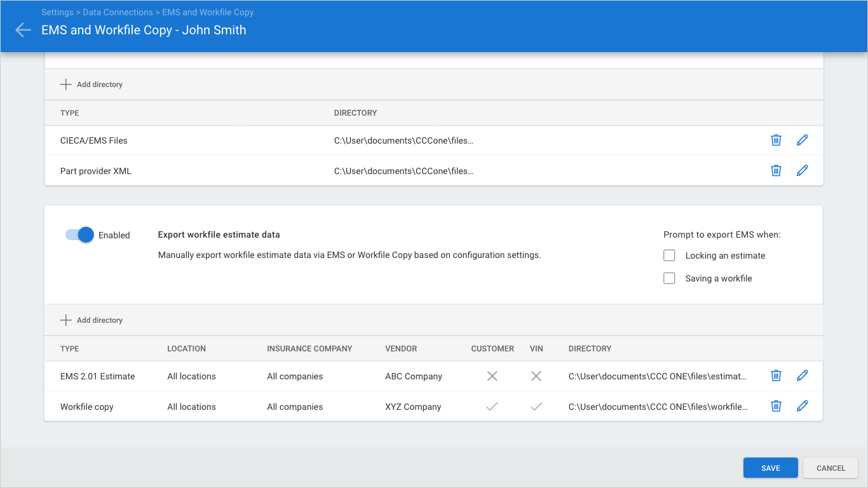Edit the Part provider XML directory
Image resolution: width=868 pixels, height=488 pixels.
tap(803, 170)
